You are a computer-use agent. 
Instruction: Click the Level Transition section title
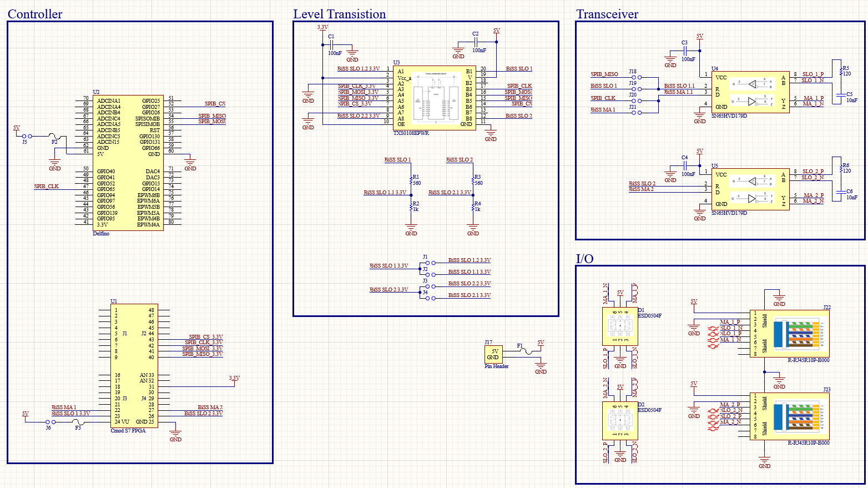point(339,14)
